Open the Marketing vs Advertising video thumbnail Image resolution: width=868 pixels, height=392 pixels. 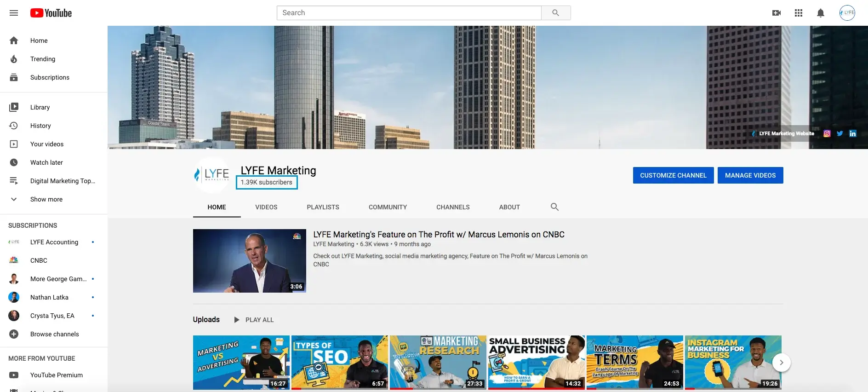[241, 363]
